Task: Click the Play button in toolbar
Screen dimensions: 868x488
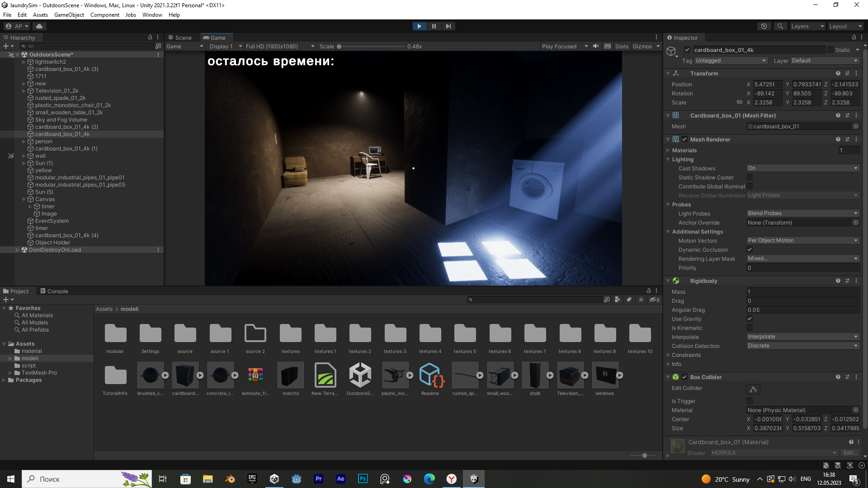Action: pyautogui.click(x=419, y=26)
